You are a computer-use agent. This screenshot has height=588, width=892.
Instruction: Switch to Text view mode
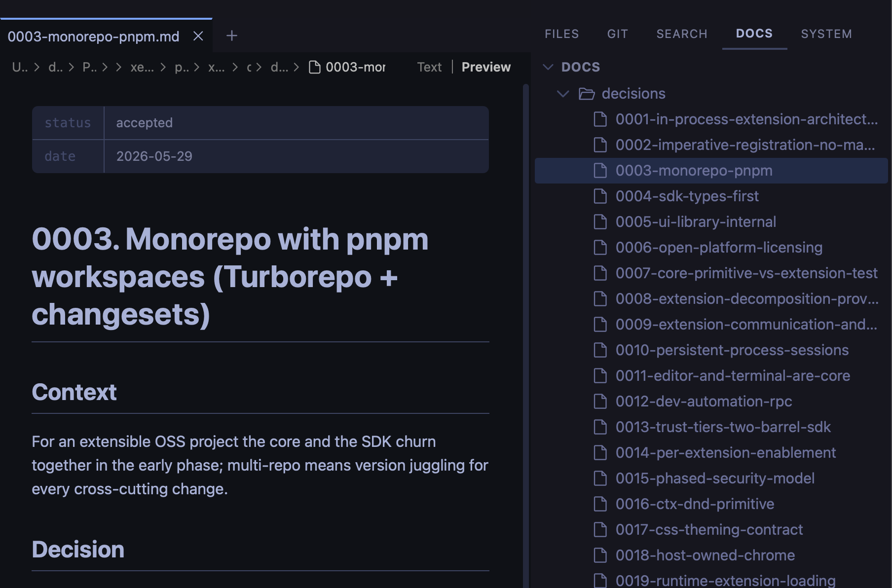click(429, 67)
